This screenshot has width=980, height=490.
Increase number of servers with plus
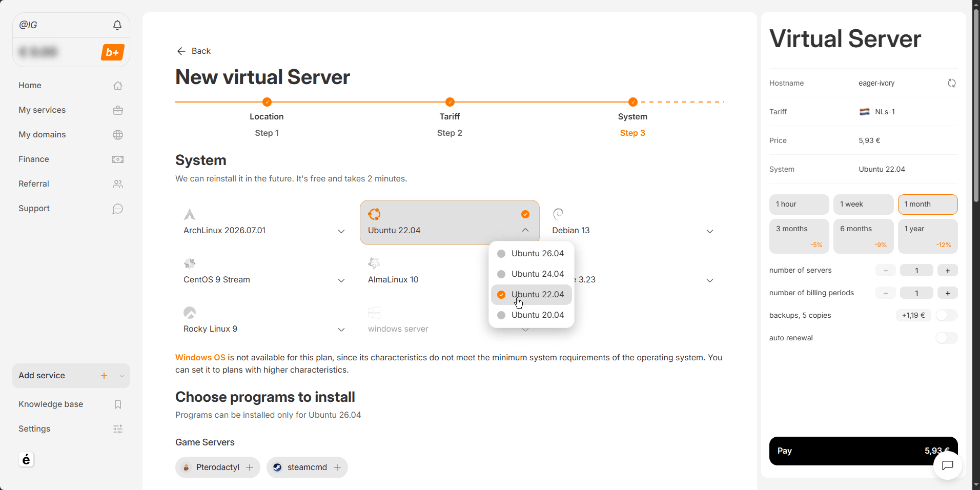click(x=948, y=271)
